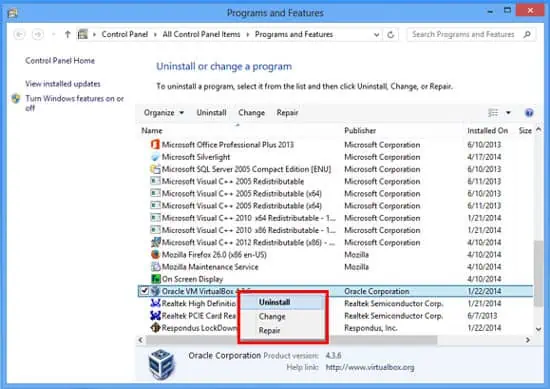Viewport: 550px width, 389px height.
Task: Click the Control Panel icon in address bar
Action: point(83,34)
